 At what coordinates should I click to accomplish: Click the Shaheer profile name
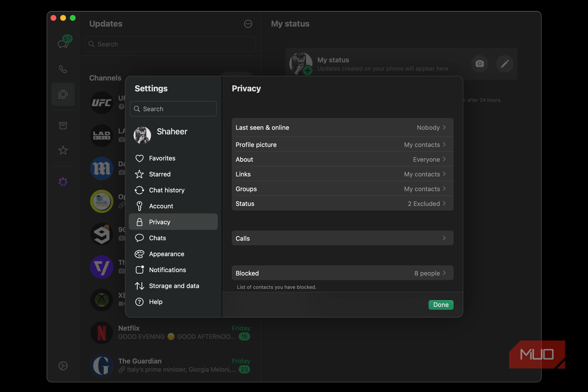[x=172, y=131]
